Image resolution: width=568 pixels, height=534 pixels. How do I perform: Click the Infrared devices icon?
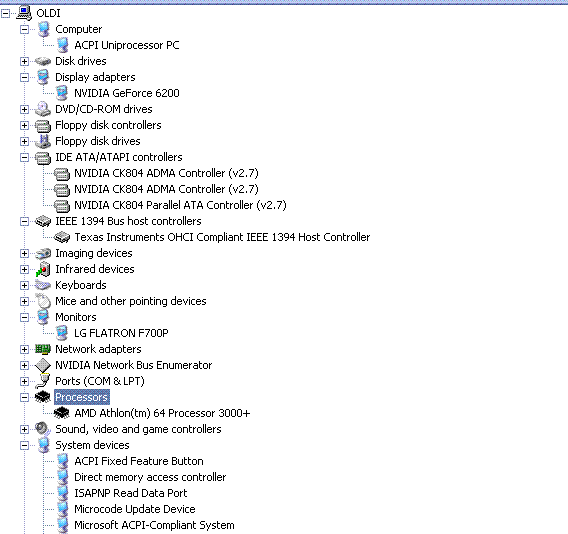[43, 269]
